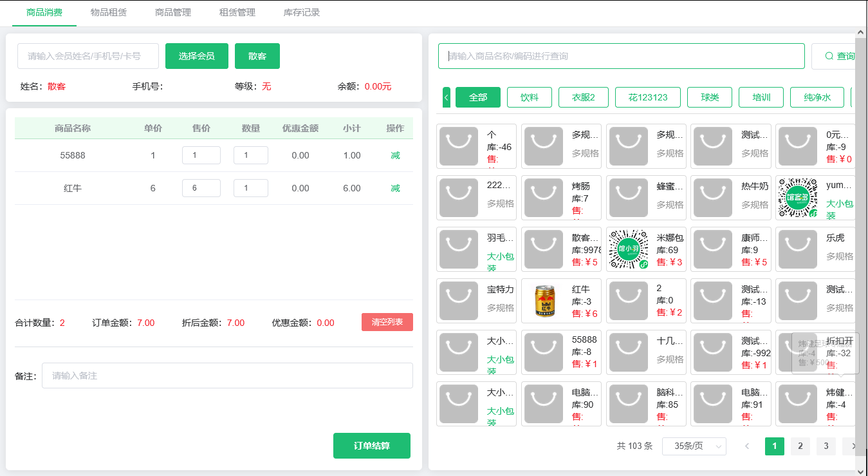The height and width of the screenshot is (476, 868).
Task: Click the 烤肠 product bag icon
Action: 543,198
